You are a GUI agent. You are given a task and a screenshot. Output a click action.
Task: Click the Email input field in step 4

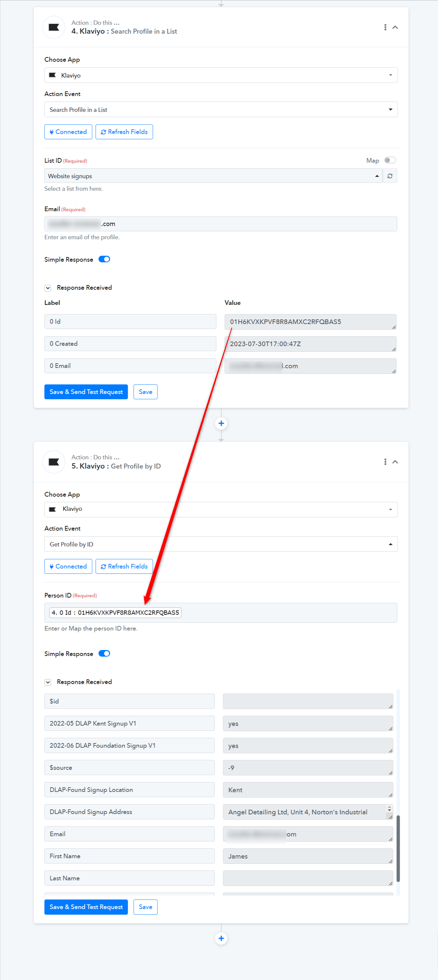[x=221, y=224]
